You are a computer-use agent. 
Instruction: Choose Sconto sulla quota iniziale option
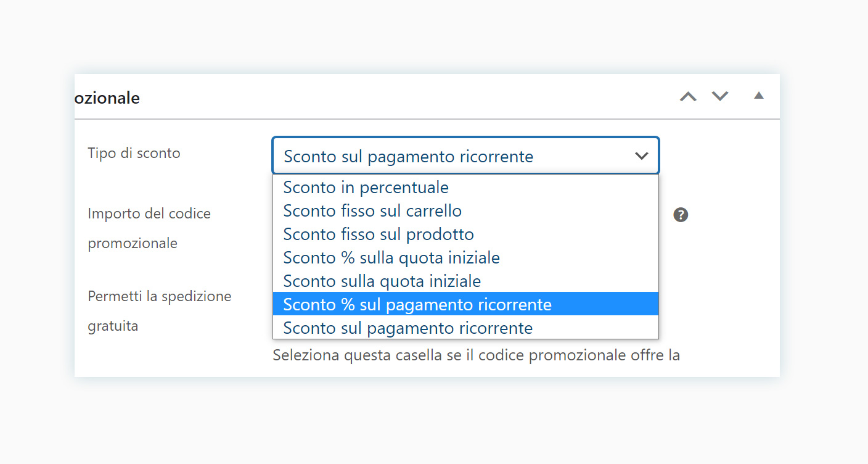pyautogui.click(x=465, y=281)
